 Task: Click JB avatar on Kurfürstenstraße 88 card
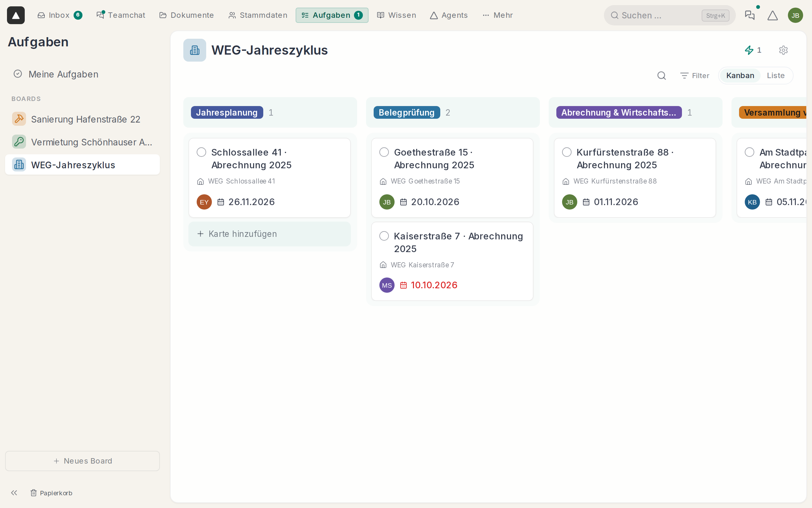point(569,202)
